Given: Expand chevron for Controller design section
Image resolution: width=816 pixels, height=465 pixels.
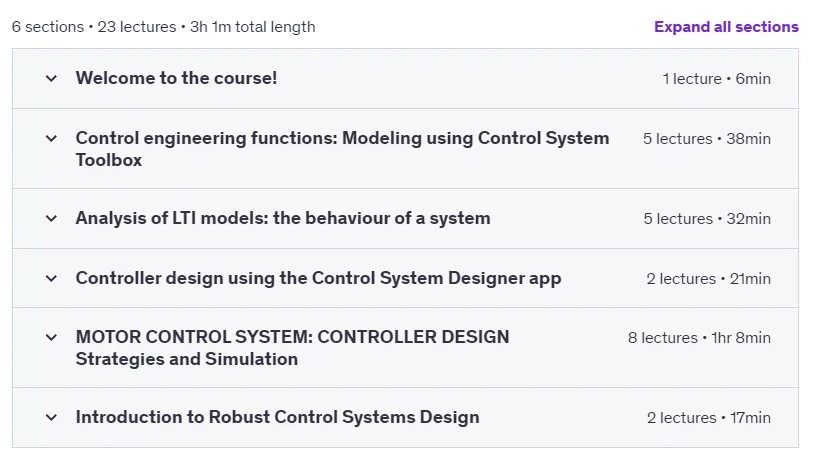Looking at the screenshot, I should point(51,278).
